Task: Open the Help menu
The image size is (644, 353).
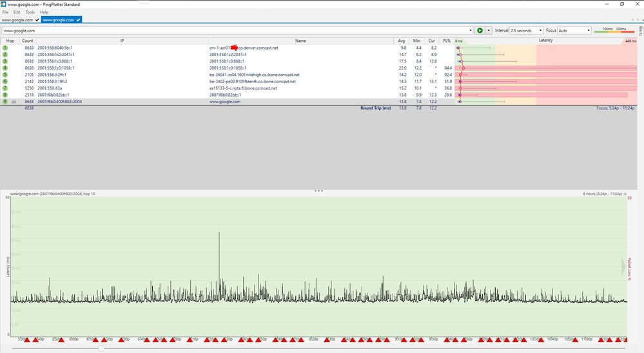Action: click(44, 12)
